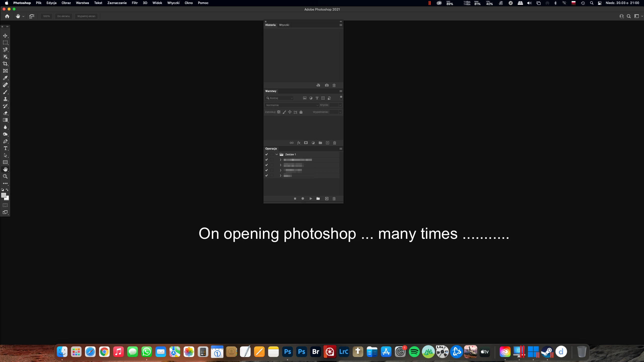Viewport: 644px width, 362px height.
Task: Open the Filtr menu
Action: coord(135,3)
